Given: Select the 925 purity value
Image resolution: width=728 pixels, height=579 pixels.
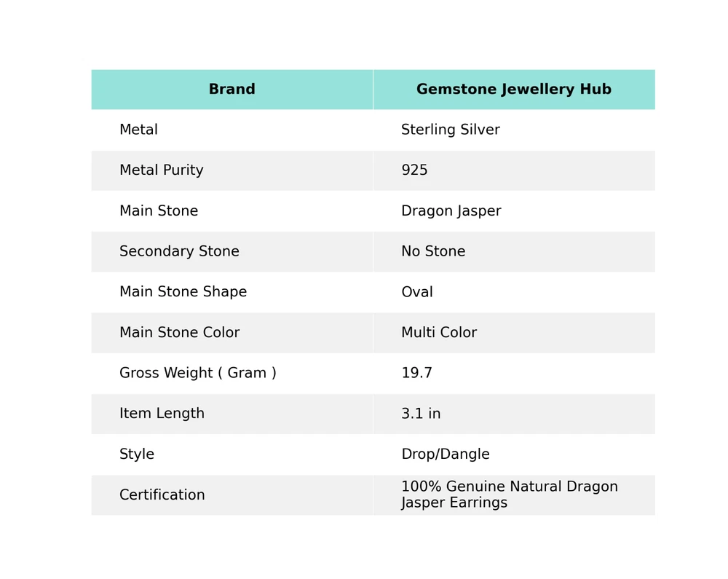Looking at the screenshot, I should pos(414,170).
